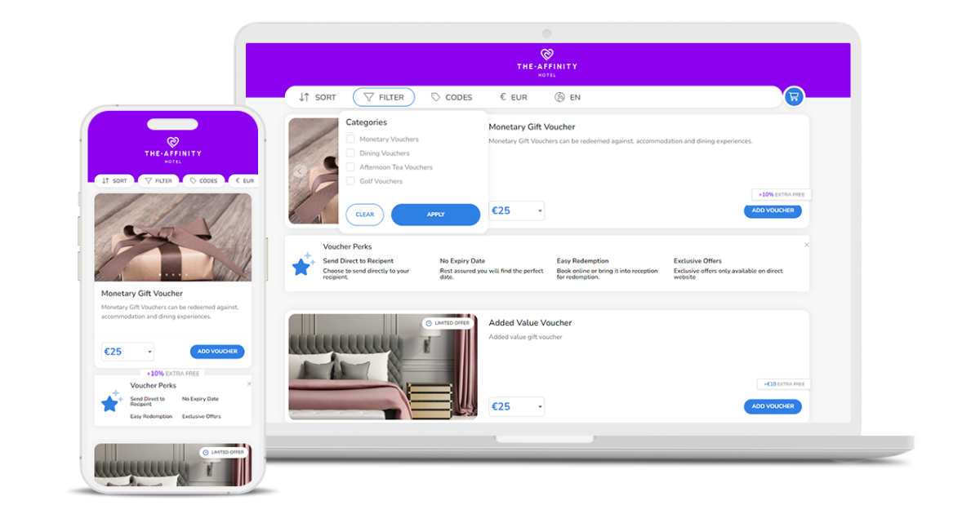Open the SORT menu on laptop
Image resolution: width=980 pixels, height=514 pixels.
(318, 97)
